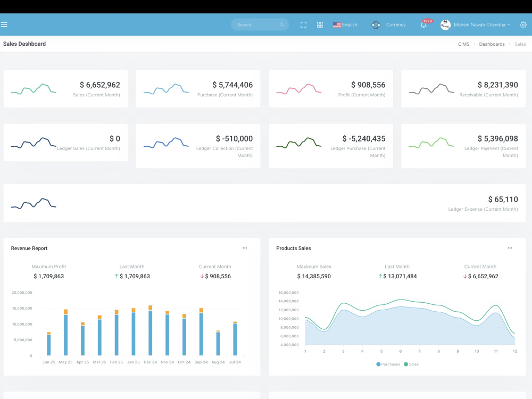Select the $ 5,396,098 Ledger Payment value

coord(498,139)
